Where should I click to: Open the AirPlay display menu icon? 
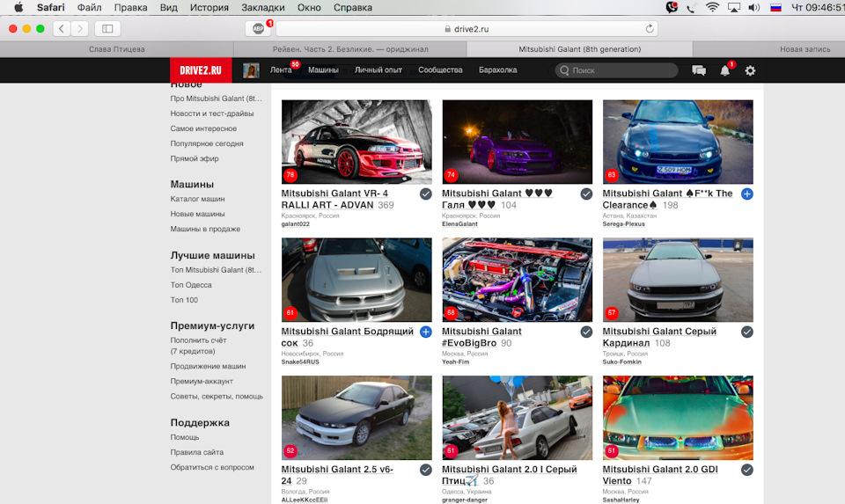[734, 8]
